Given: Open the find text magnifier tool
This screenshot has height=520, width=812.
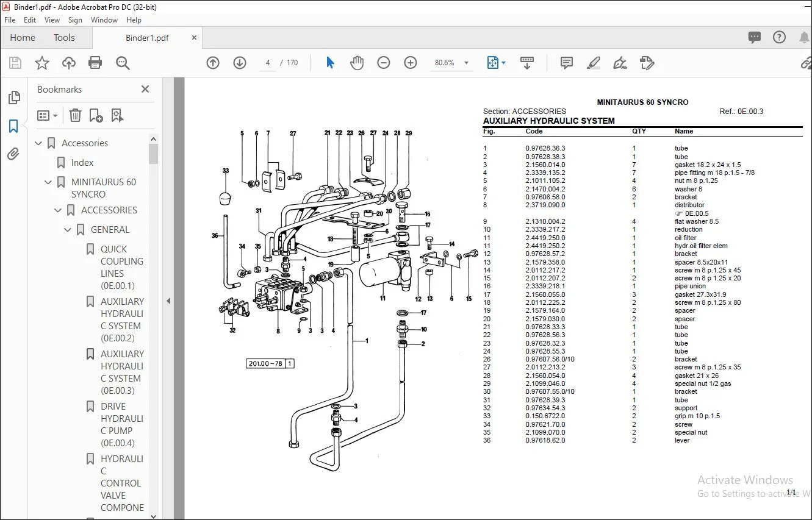Looking at the screenshot, I should tap(123, 63).
